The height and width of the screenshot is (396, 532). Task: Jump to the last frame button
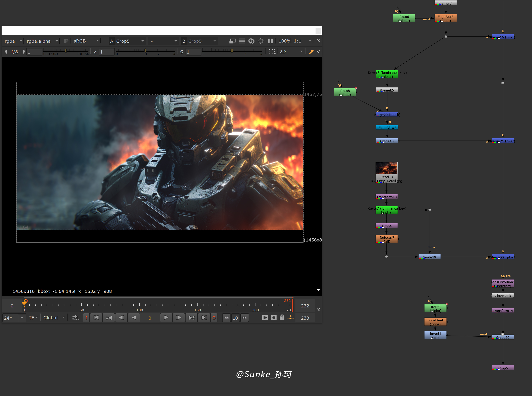(x=204, y=318)
